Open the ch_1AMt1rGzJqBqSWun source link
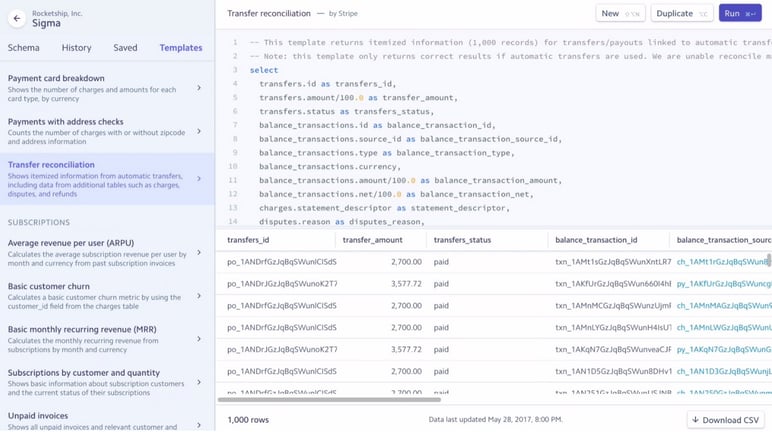 (723, 262)
